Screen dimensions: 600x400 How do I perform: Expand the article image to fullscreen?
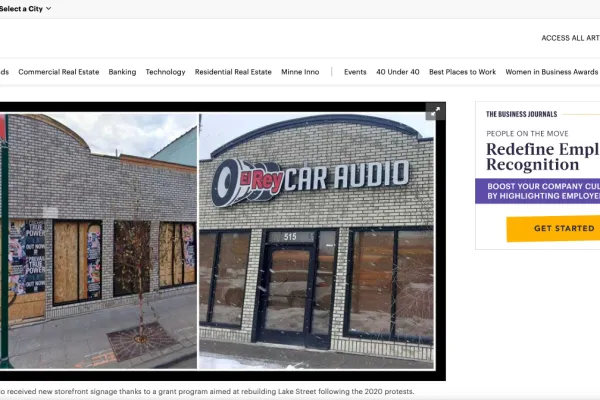pyautogui.click(x=435, y=112)
